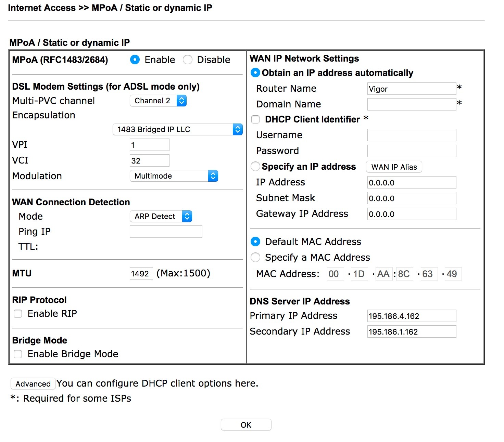504x442 pixels.
Task: Click the WAN IP Alias button
Action: click(394, 167)
